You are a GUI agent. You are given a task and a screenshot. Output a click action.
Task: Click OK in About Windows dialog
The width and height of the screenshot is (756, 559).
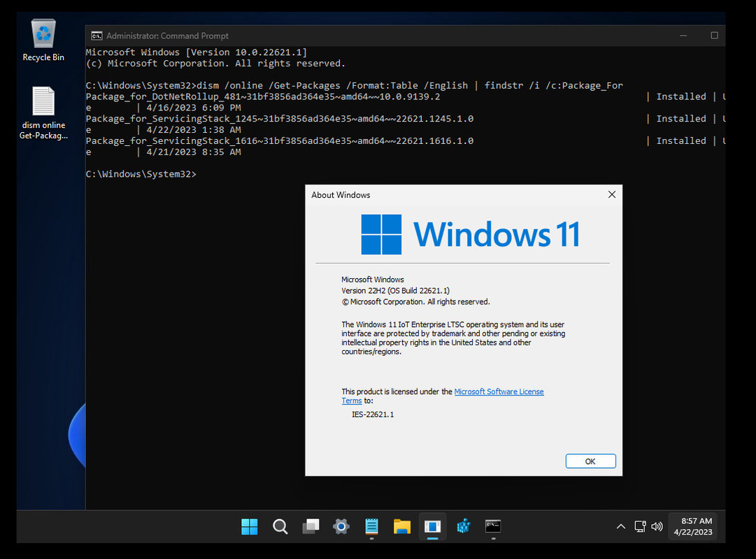click(591, 461)
